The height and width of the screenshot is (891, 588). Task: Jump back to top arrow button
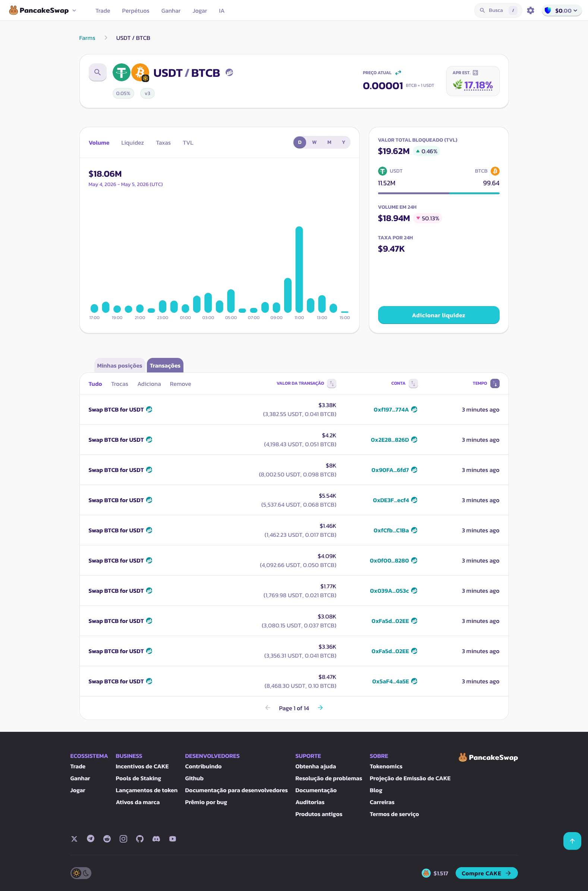572,841
